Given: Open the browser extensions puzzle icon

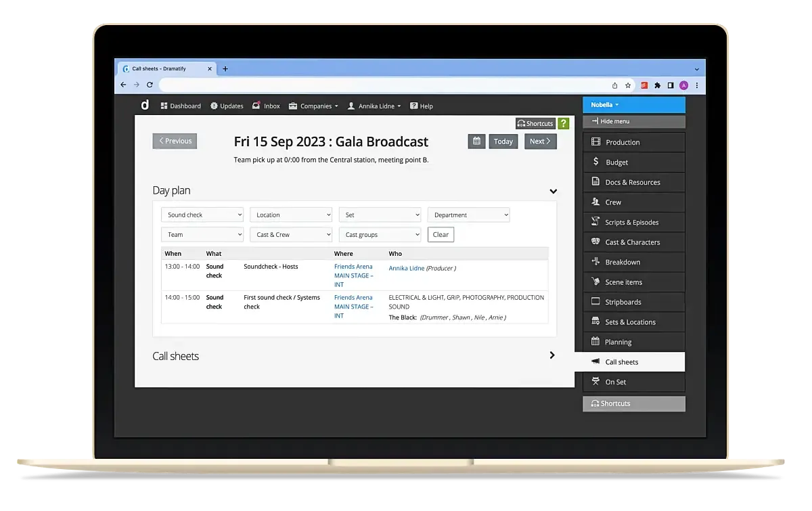Looking at the screenshot, I should 657,85.
